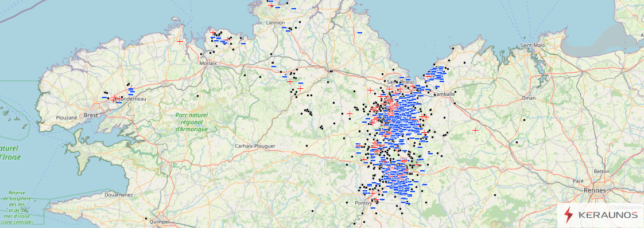Click the 'Plouzané' town label

pos(67,117)
